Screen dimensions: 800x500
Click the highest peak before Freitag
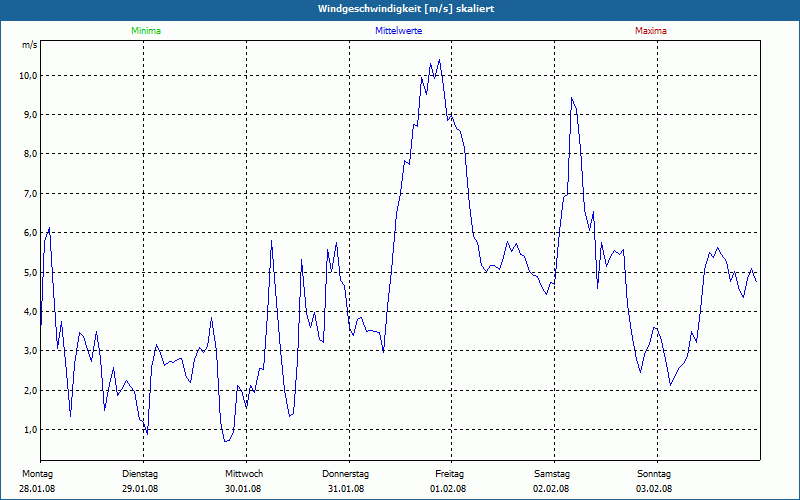pos(439,60)
